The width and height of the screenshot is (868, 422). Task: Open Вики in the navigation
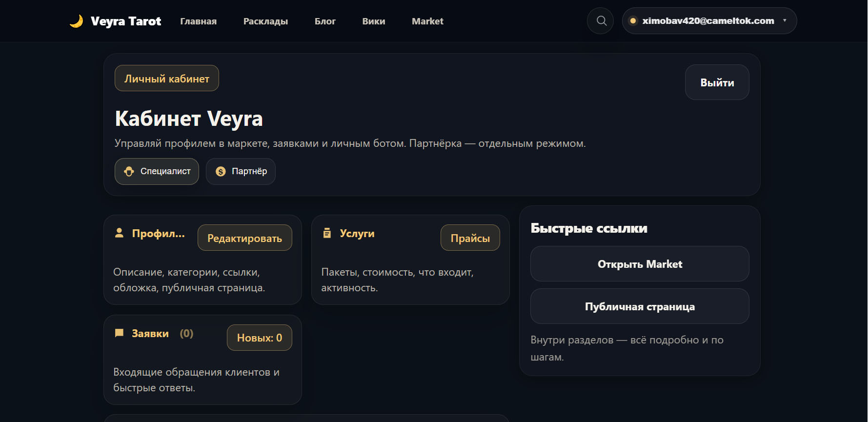click(x=374, y=21)
